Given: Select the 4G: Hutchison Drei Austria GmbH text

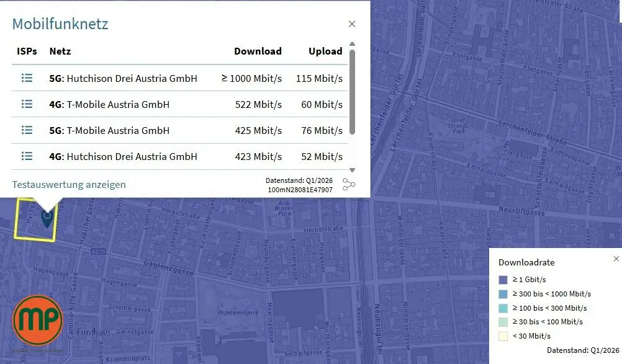Looking at the screenshot, I should [123, 157].
